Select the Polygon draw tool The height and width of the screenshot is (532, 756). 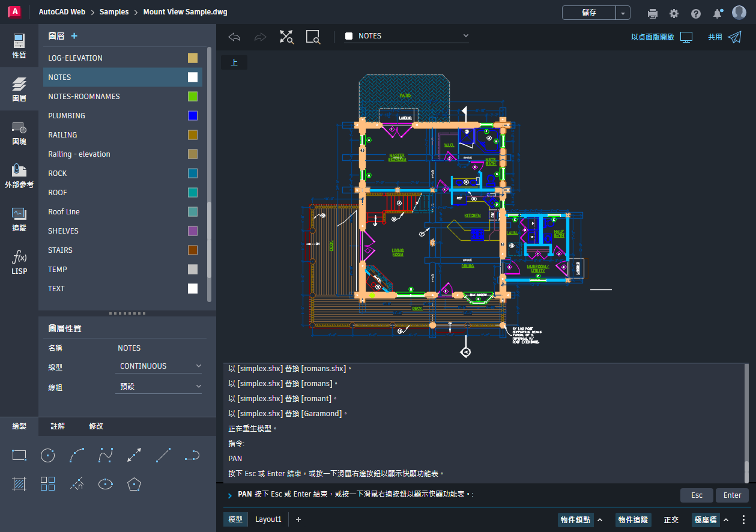135,484
